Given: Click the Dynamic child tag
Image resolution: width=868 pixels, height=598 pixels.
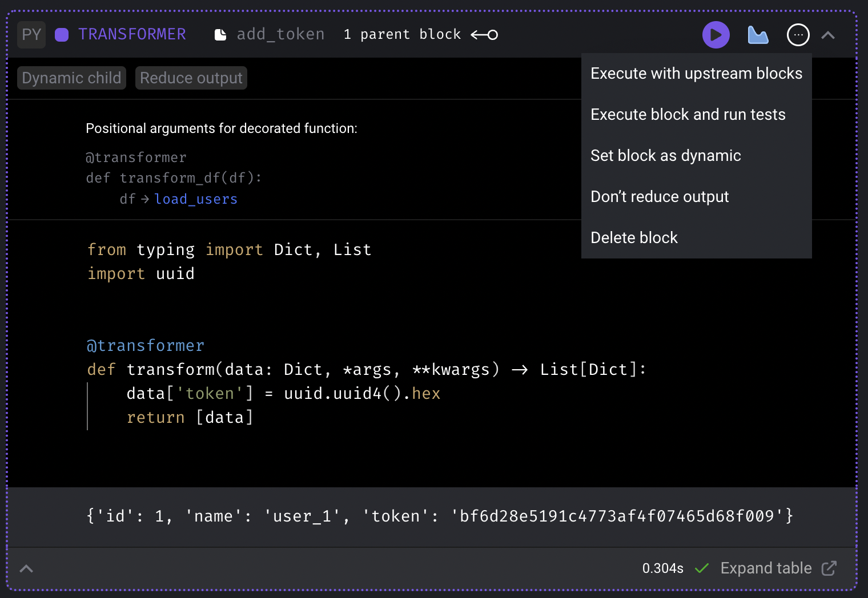Looking at the screenshot, I should point(71,78).
